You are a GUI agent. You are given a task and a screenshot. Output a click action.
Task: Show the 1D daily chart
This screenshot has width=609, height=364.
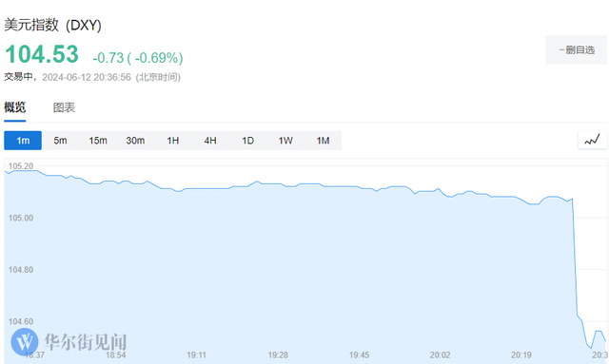pyautogui.click(x=247, y=141)
